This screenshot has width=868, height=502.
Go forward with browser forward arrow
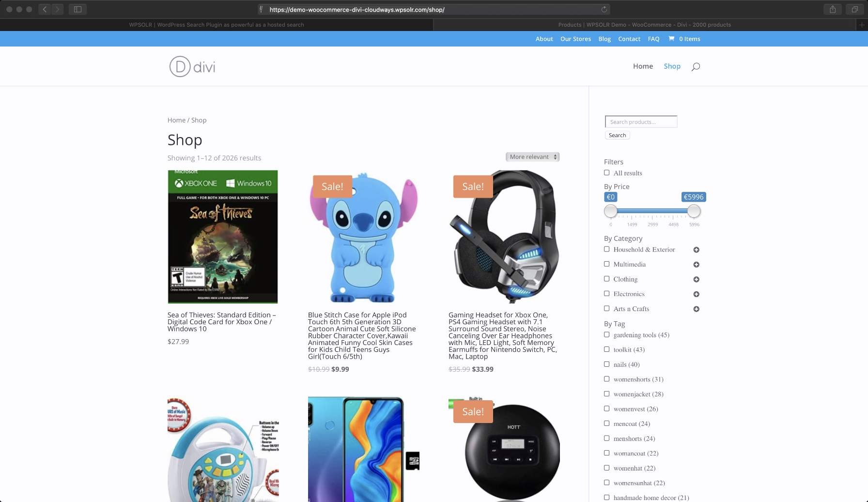58,9
